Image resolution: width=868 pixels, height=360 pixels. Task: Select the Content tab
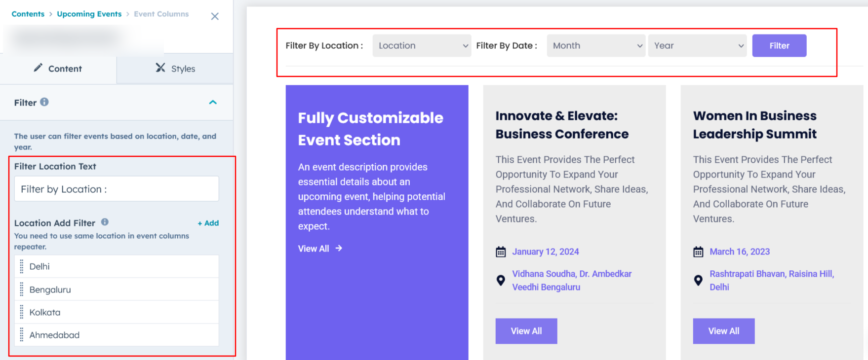coord(58,69)
